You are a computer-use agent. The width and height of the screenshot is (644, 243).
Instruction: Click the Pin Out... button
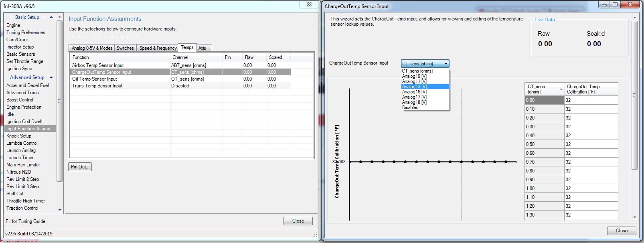point(80,167)
